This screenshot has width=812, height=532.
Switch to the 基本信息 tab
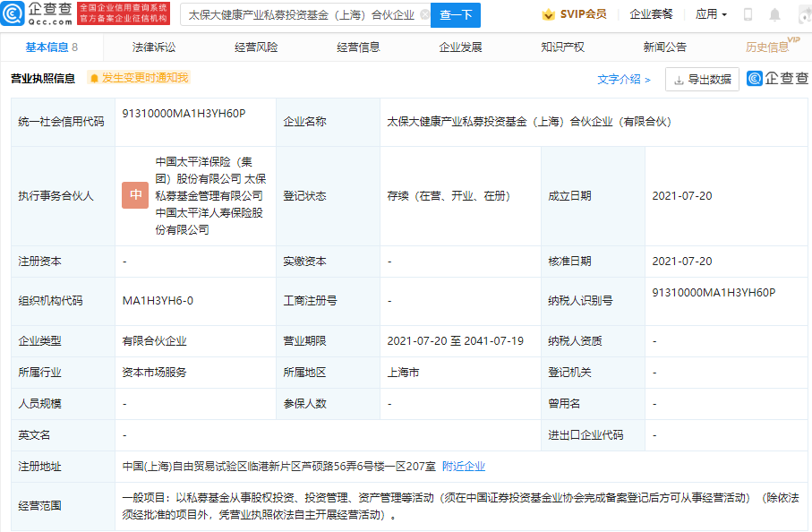(x=51, y=47)
